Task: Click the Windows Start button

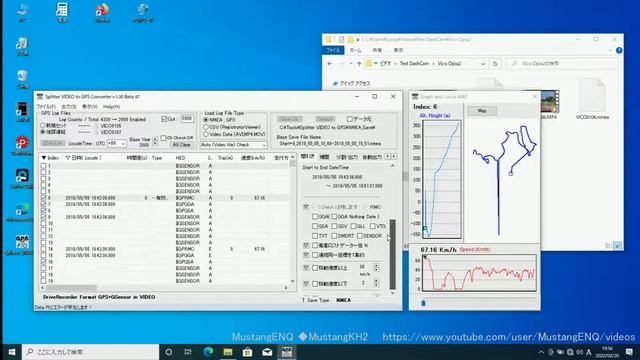Action: click(x=11, y=352)
